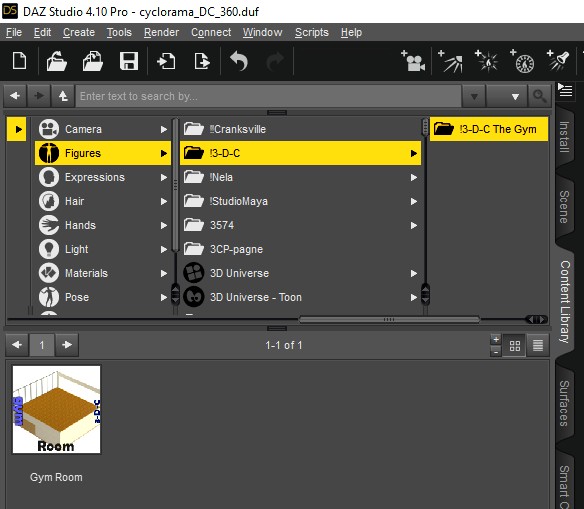Decrease thumbnail size with minus button
This screenshot has height=509, width=584.
click(496, 351)
